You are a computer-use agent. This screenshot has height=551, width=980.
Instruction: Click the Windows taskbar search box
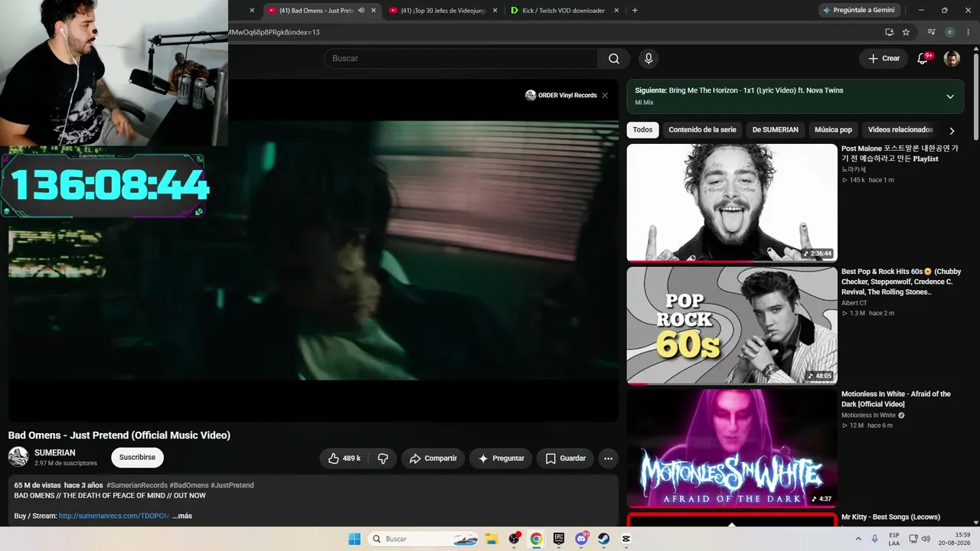pos(421,539)
